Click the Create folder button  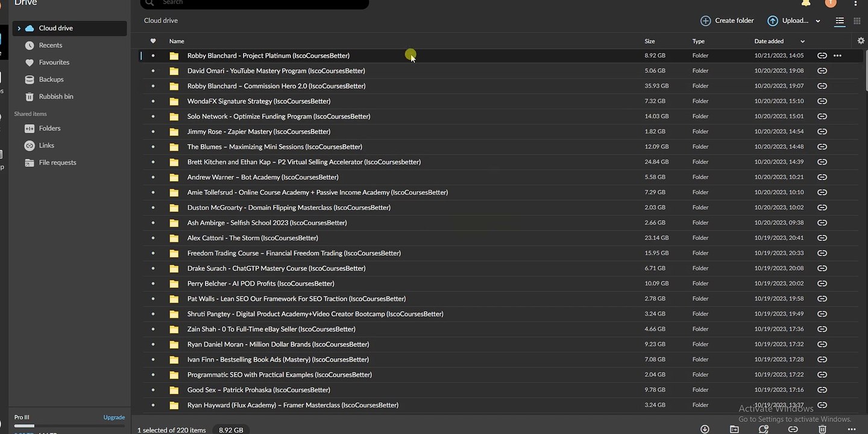click(727, 21)
